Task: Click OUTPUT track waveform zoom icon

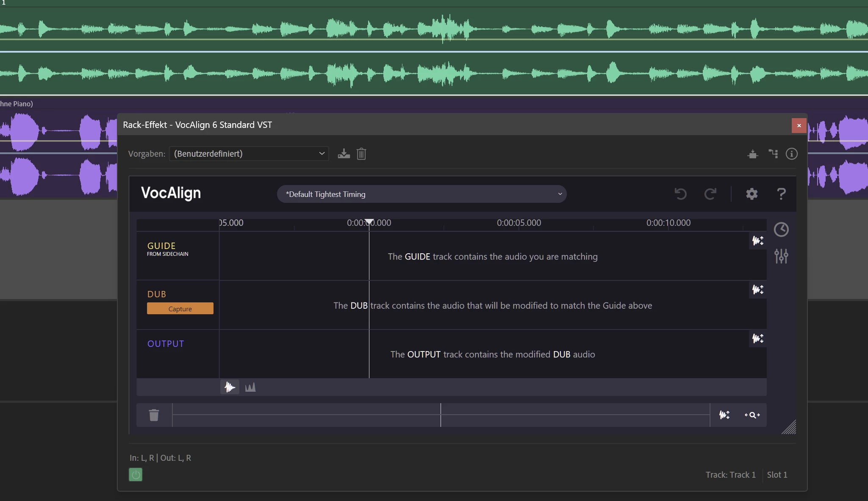Action: pos(758,339)
